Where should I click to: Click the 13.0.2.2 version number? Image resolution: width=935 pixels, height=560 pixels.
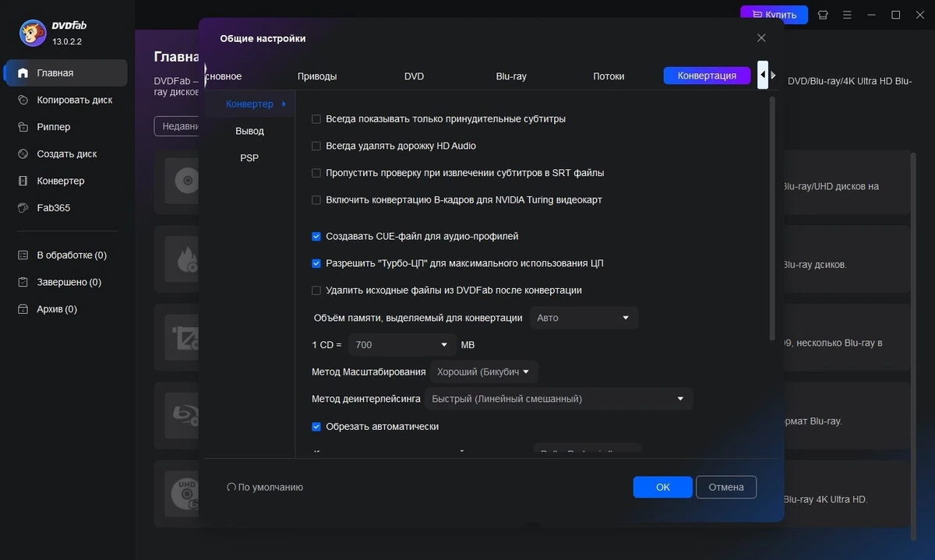click(67, 41)
